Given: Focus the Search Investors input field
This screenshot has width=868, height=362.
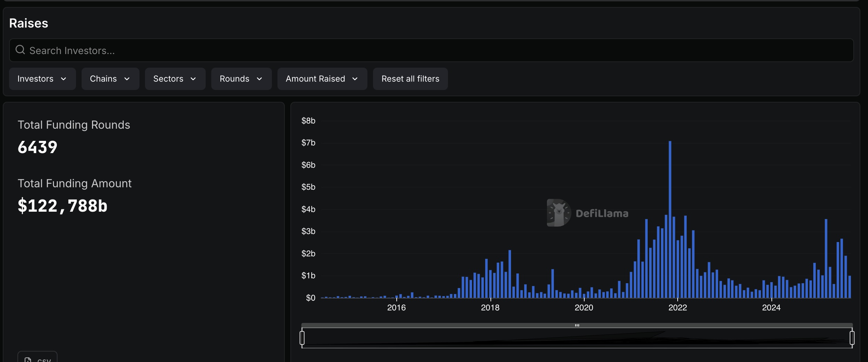Looking at the screenshot, I should point(431,50).
